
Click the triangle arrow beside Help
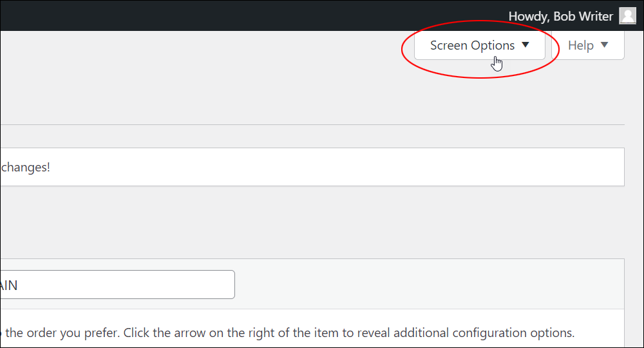604,44
